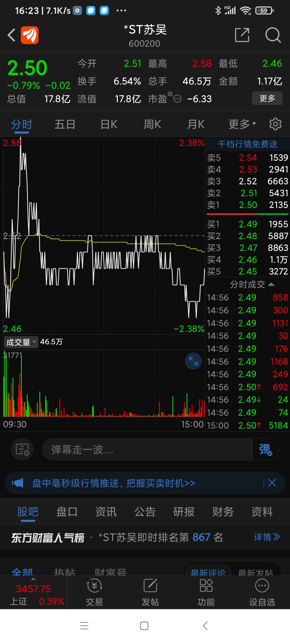Tap Android home navigation button
Image resolution: width=290 pixels, height=644 pixels.
(144, 626)
